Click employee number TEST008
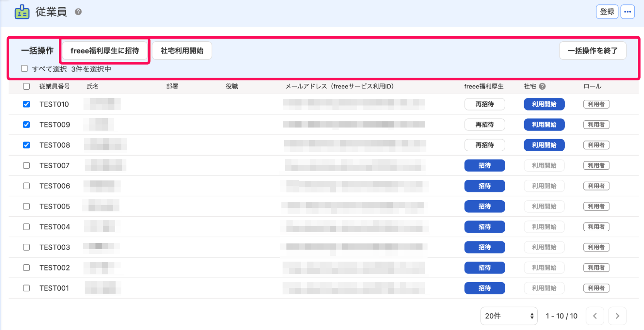This screenshot has width=644, height=330. pos(55,145)
